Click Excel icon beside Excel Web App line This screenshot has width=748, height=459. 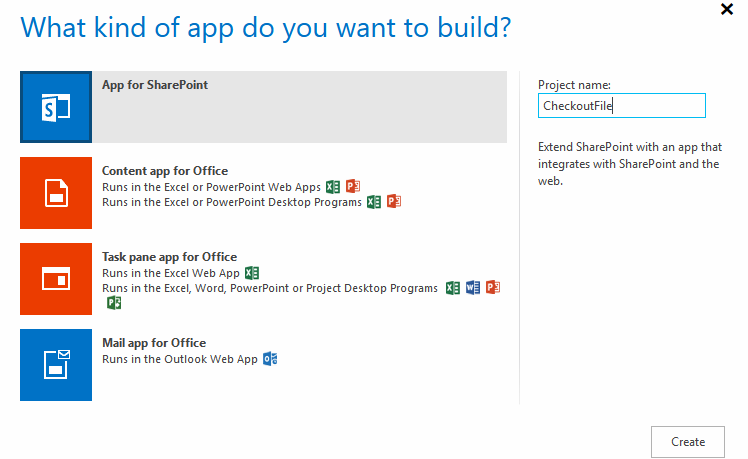252,273
